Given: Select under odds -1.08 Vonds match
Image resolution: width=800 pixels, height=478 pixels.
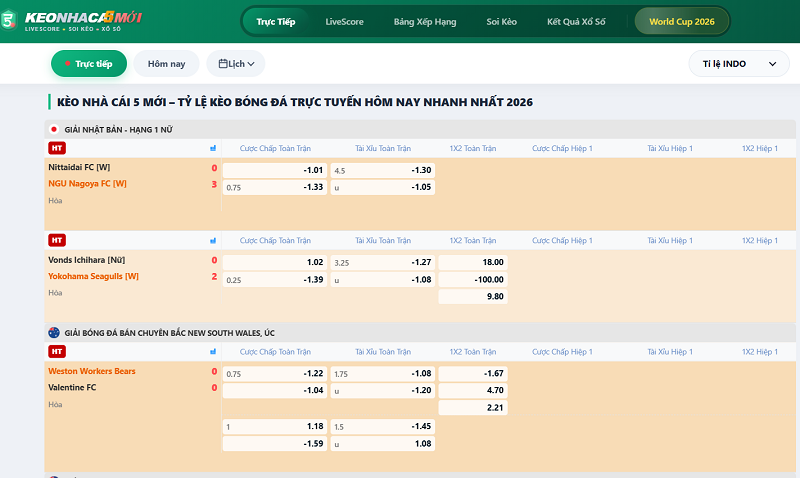Looking at the screenshot, I should (x=383, y=280).
